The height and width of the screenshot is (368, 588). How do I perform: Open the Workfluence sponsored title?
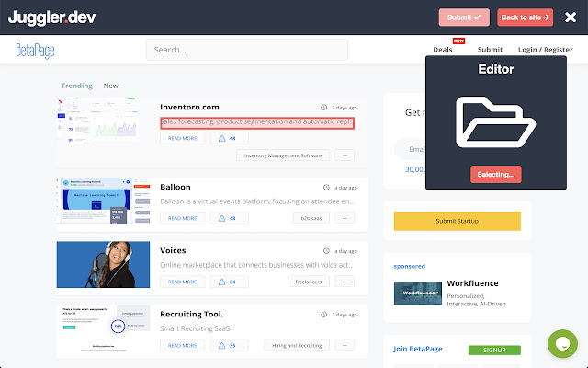(472, 283)
